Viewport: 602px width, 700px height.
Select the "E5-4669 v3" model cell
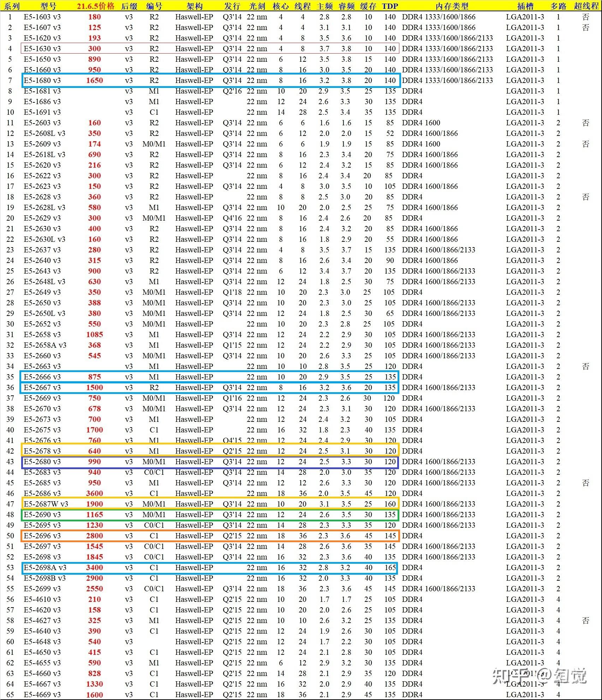[x=42, y=695]
